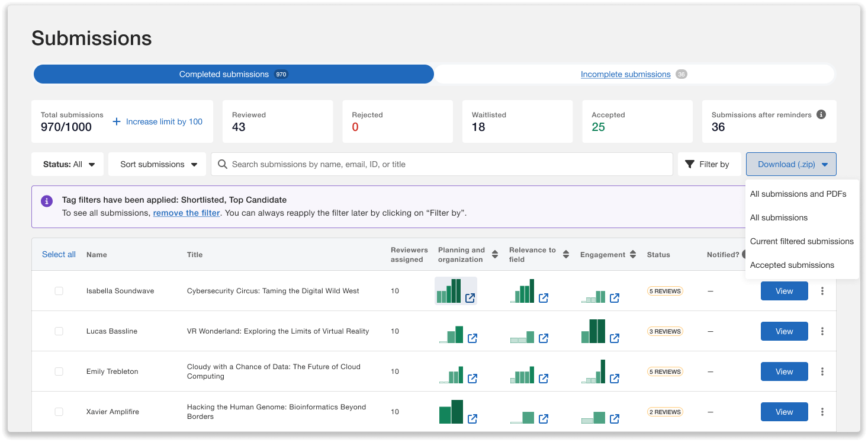Click into the search submissions field
Image resolution: width=868 pixels, height=442 pixels.
click(441, 164)
